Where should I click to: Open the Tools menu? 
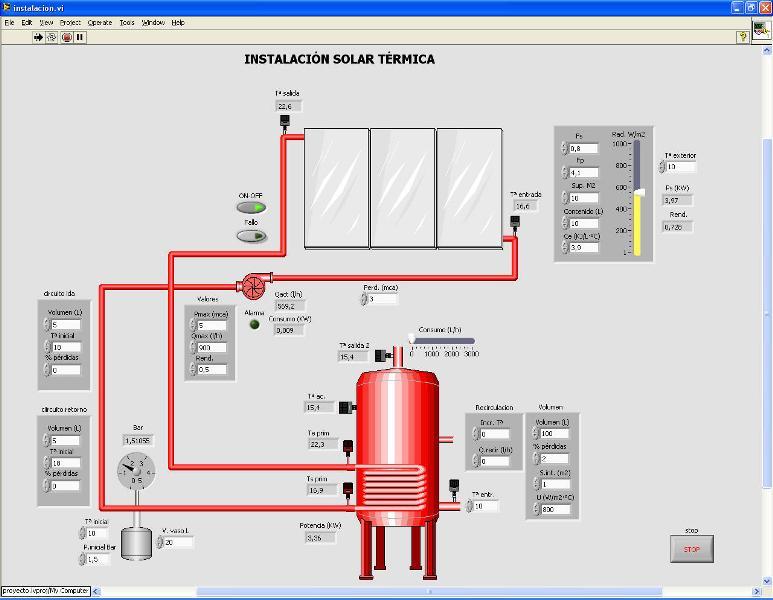point(127,22)
